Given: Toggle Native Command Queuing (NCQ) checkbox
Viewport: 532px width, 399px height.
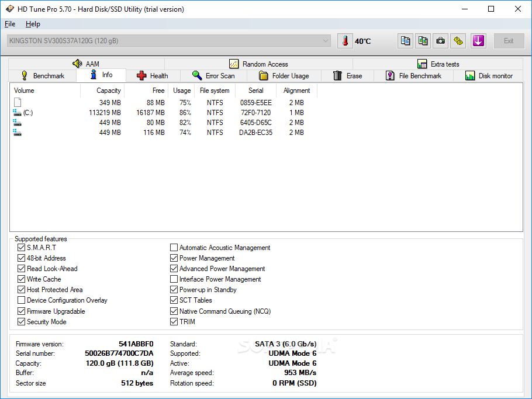Looking at the screenshot, I should pyautogui.click(x=174, y=311).
